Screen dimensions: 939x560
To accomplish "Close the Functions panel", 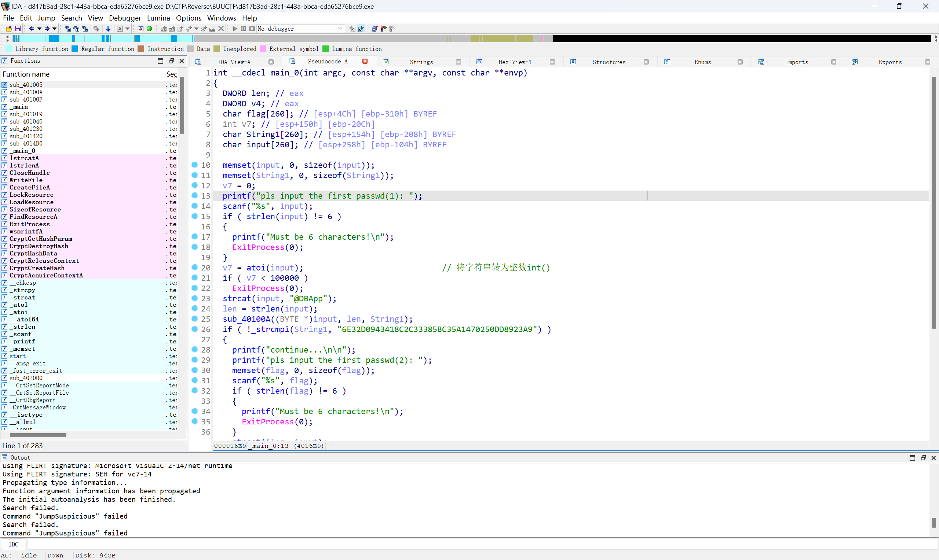I will tap(182, 61).
